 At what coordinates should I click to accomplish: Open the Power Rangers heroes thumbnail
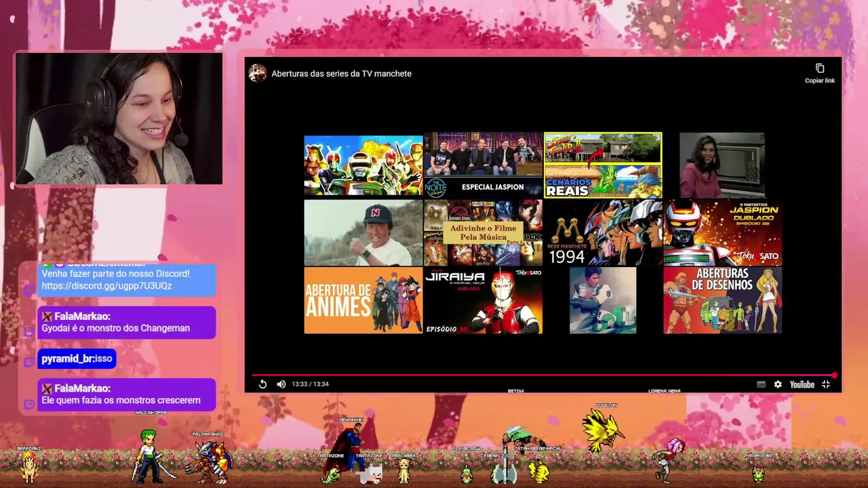(x=363, y=165)
